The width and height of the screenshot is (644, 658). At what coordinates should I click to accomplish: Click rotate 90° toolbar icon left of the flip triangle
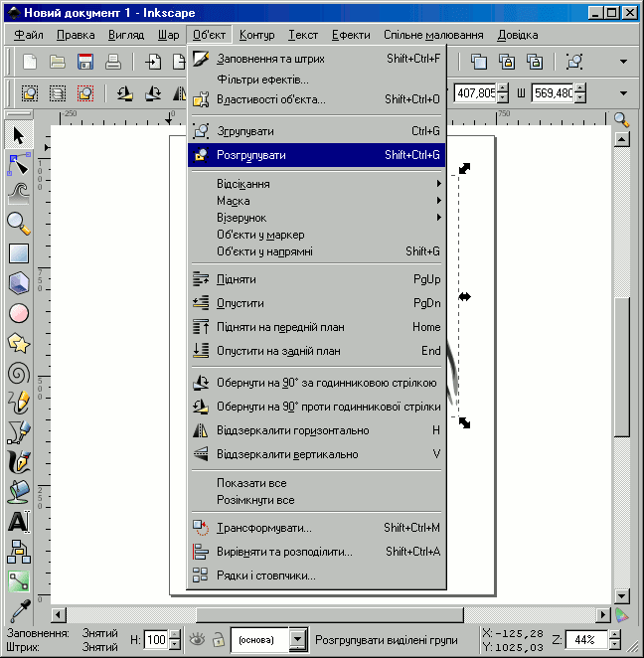153,93
